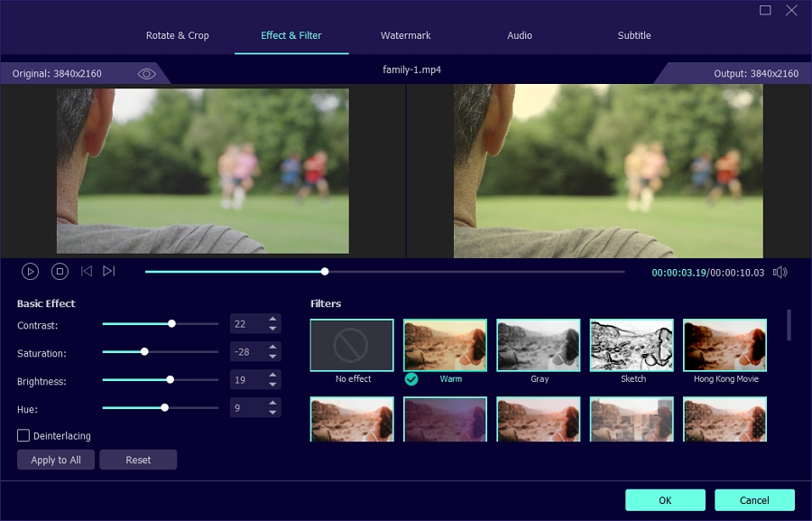Click the Hue slider handle
Image resolution: width=812 pixels, height=521 pixels.
165,407
